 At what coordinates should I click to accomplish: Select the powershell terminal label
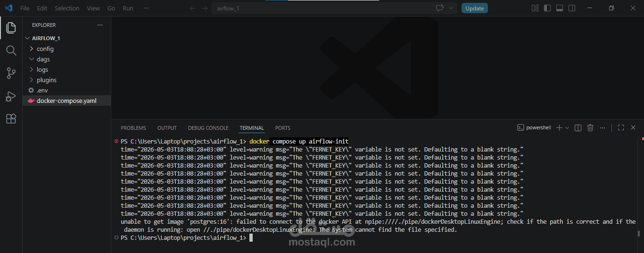[534, 127]
